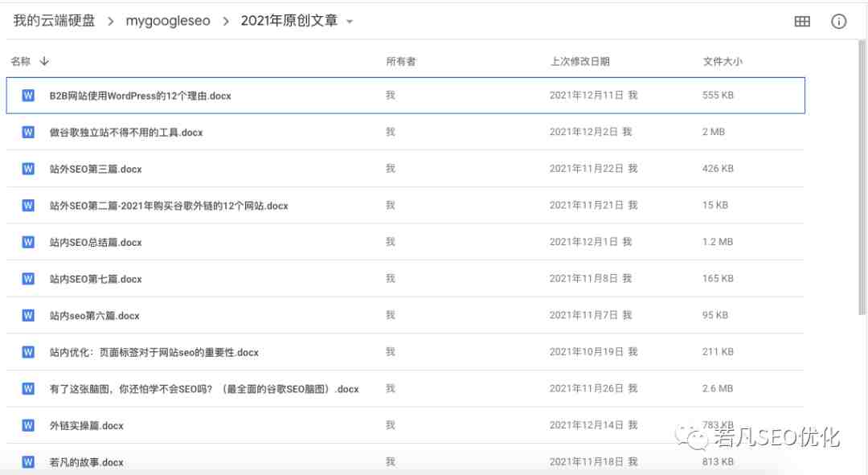Click Word icon of B2B网站使用WordPress file
The height and width of the screenshot is (475, 868).
click(28, 95)
